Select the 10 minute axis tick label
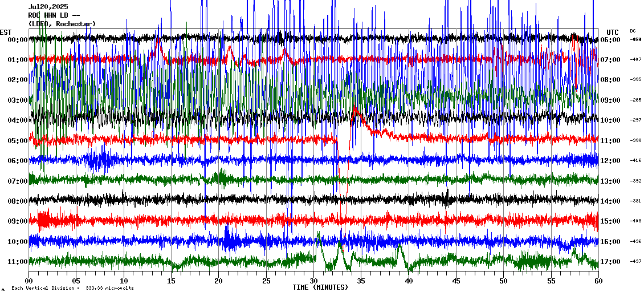644x296 pixels. [124, 281]
